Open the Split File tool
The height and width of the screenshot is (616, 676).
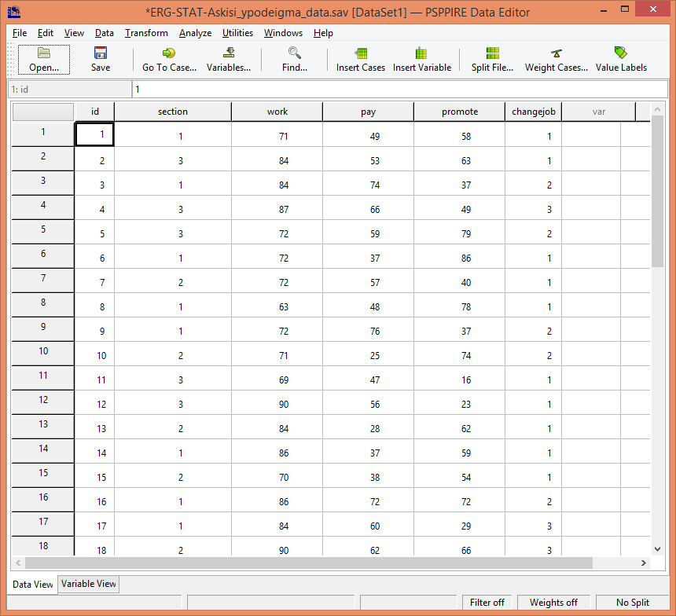[x=492, y=60]
